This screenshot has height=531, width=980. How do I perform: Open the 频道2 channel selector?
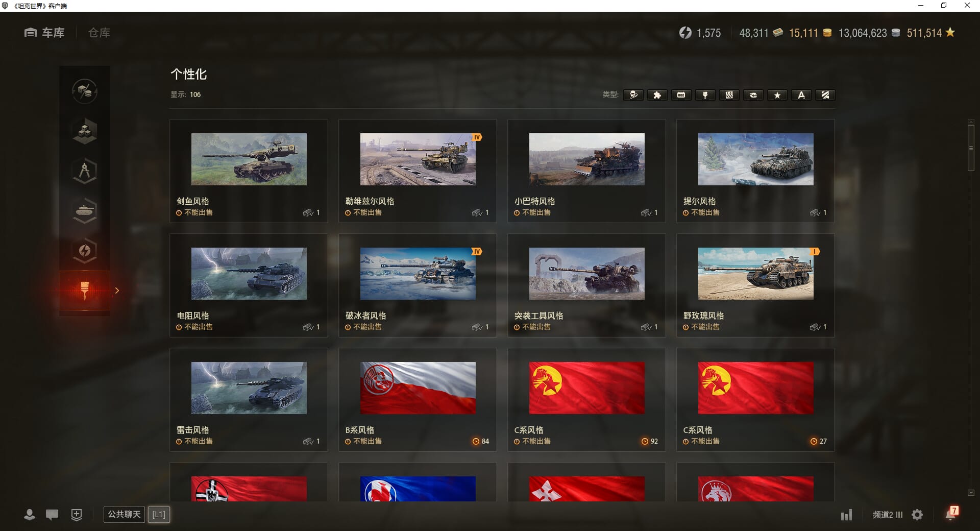(887, 515)
